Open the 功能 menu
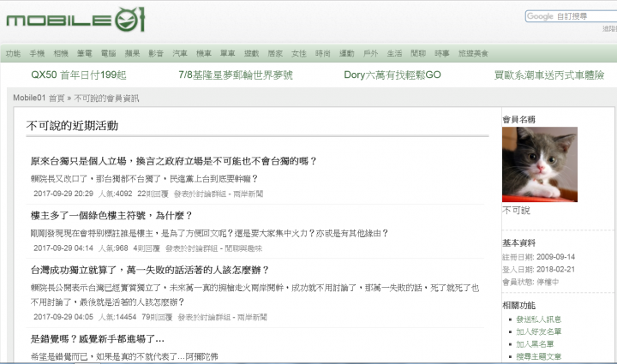The height and width of the screenshot is (364, 617). point(13,53)
